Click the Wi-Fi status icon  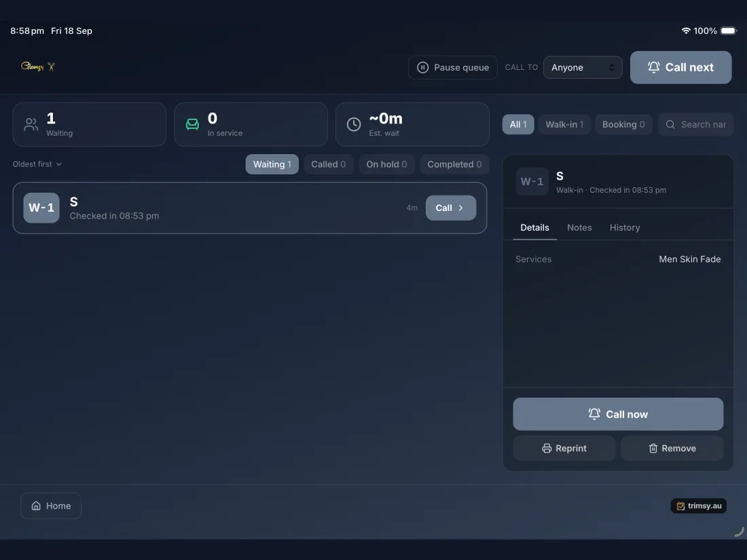[686, 31]
